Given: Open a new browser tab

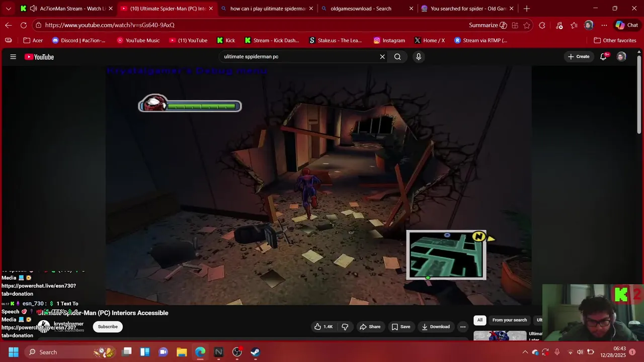Looking at the screenshot, I should tap(526, 9).
